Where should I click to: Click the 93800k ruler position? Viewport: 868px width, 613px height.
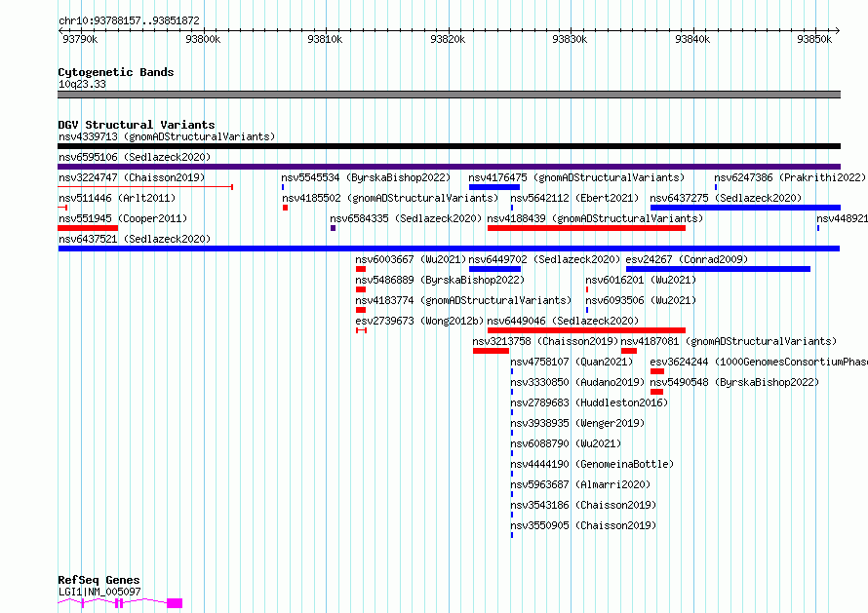pyautogui.click(x=203, y=39)
